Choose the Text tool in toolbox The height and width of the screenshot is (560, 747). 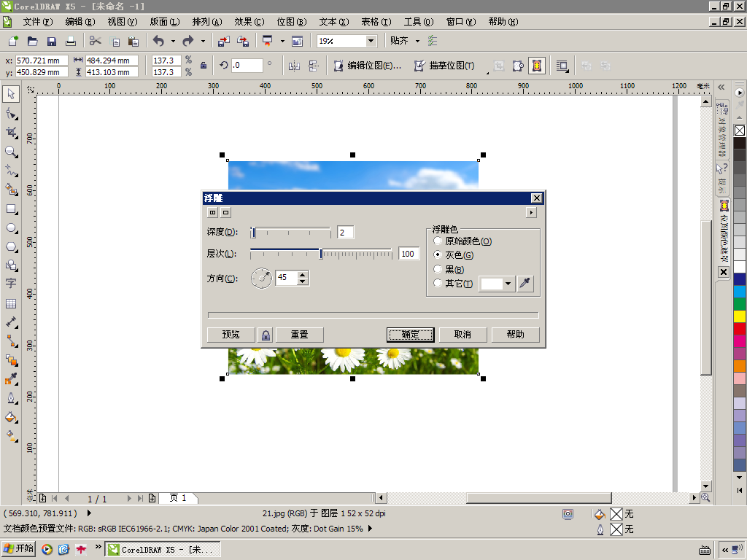(10, 284)
